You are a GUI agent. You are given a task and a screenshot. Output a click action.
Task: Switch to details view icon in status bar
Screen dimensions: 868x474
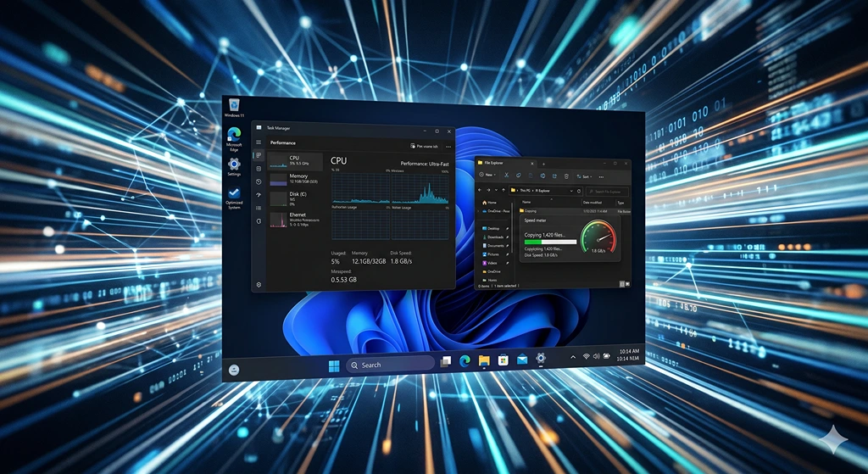[621, 284]
